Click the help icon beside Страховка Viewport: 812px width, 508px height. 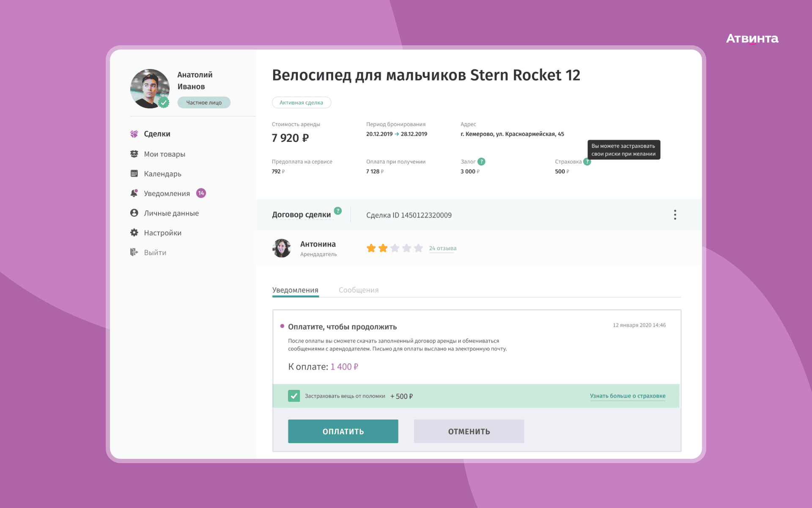[587, 162]
